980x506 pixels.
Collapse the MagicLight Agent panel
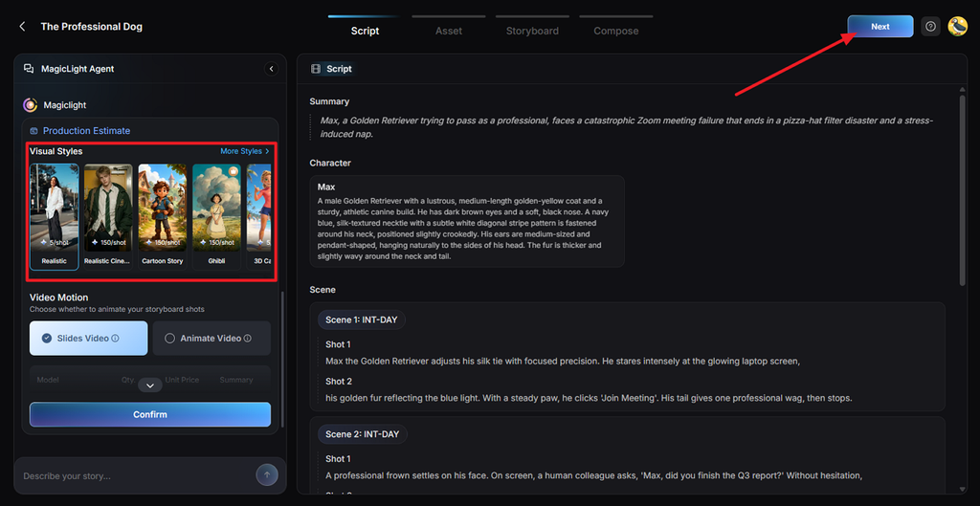pyautogui.click(x=271, y=69)
